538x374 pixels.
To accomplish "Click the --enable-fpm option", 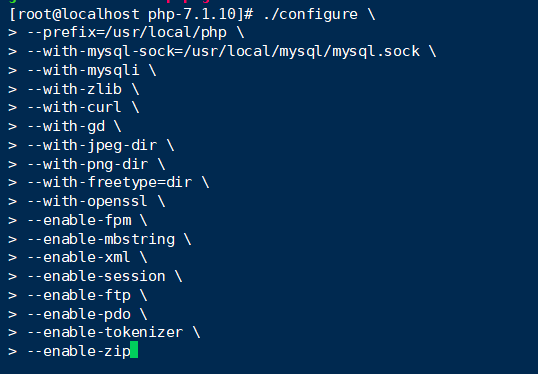I will tap(79, 220).
